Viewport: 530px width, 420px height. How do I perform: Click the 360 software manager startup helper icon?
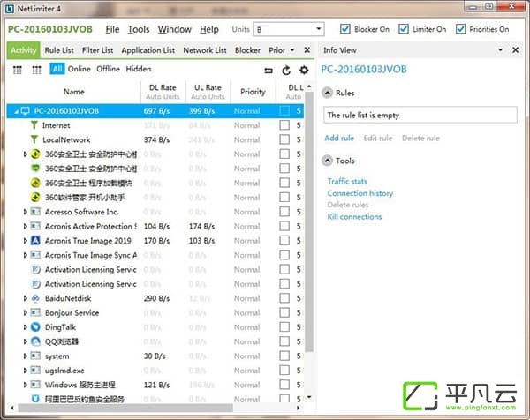pos(35,197)
